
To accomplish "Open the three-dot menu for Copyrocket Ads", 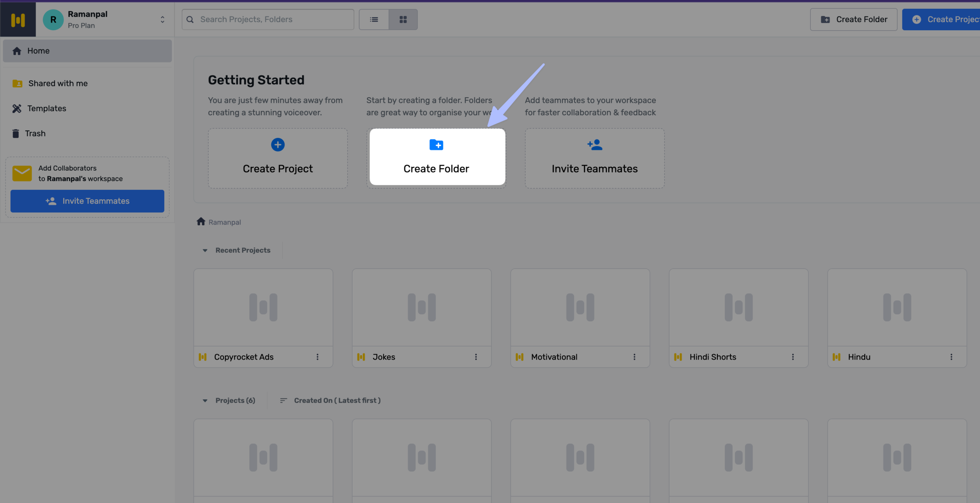I will pos(317,357).
